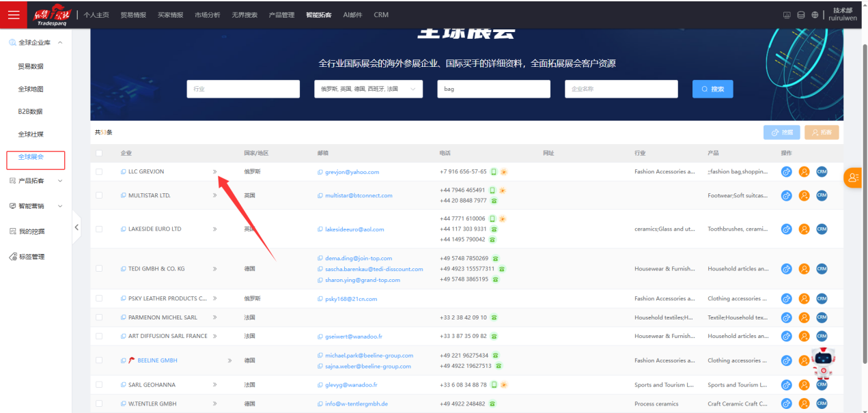Viewport: 868px width, 413px height.
Task: Click green mobile icon next to +7 916 656-57-65
Action: point(493,172)
